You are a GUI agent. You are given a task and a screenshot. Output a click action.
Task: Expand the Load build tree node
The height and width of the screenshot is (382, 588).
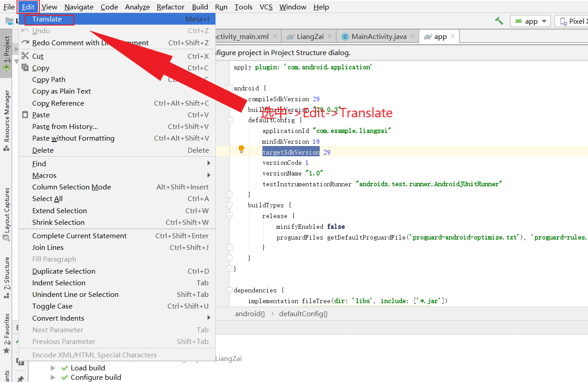coord(53,368)
